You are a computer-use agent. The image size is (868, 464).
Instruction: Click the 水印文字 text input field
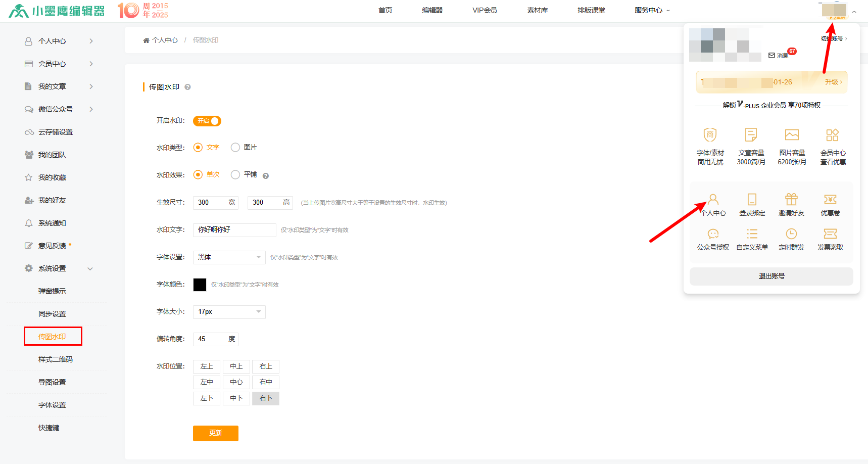click(x=234, y=230)
